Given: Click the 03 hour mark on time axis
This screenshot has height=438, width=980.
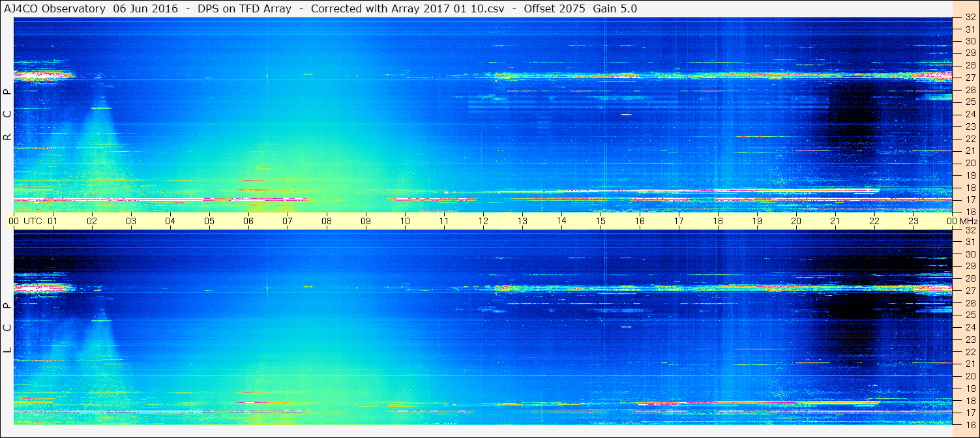Looking at the screenshot, I should [131, 221].
